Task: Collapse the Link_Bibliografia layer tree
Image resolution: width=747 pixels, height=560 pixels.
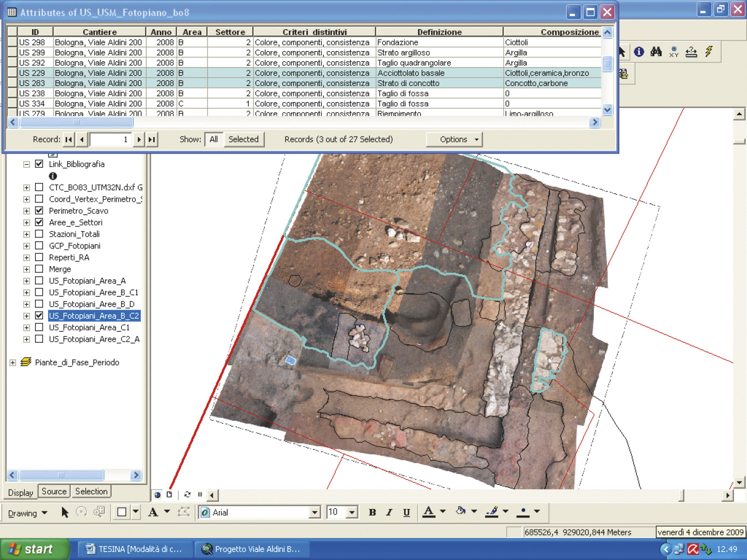Action: pyautogui.click(x=27, y=164)
